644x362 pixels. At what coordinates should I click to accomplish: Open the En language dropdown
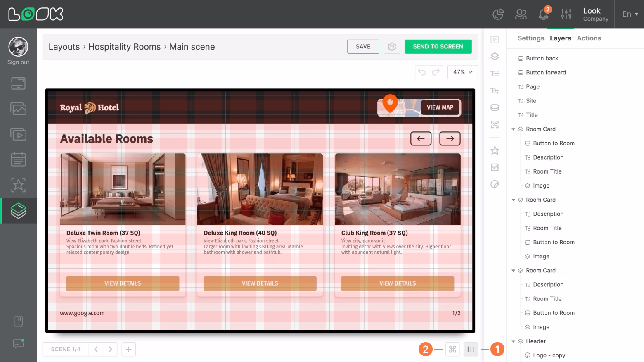pos(630,14)
